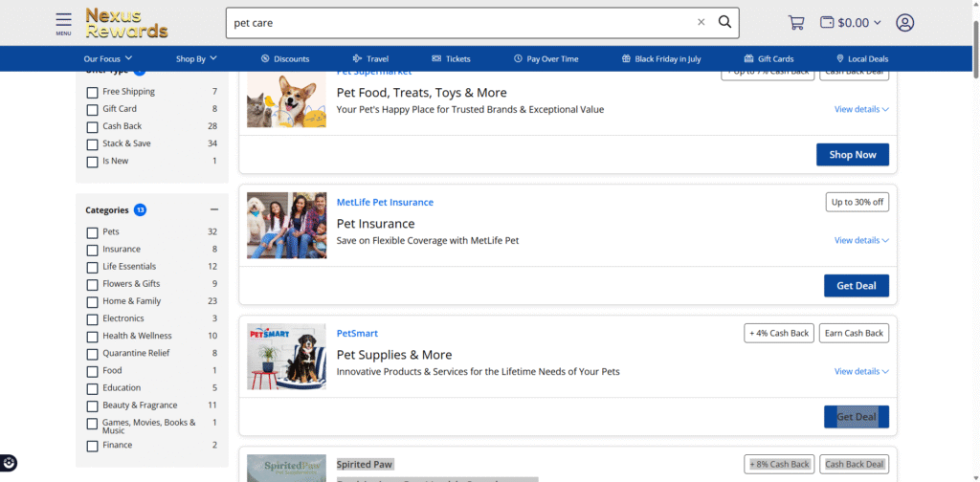Check the Quarantine Relief category
980x482 pixels.
(92, 354)
